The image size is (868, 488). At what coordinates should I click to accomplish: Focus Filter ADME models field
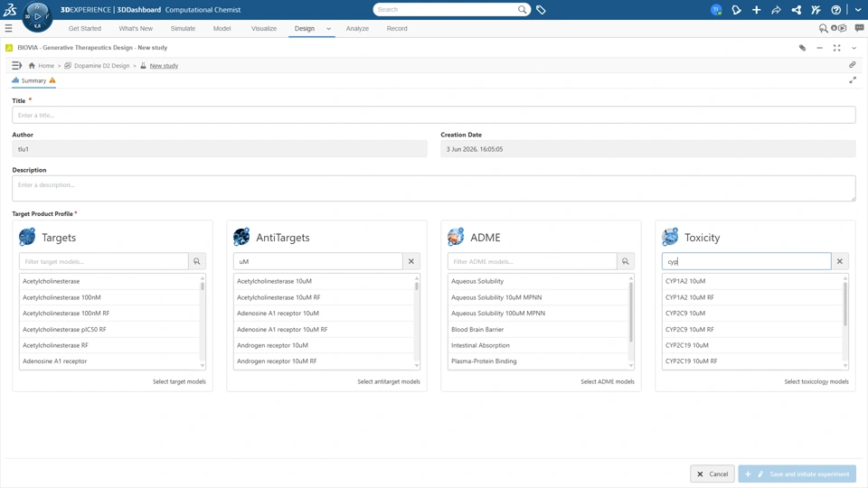532,261
